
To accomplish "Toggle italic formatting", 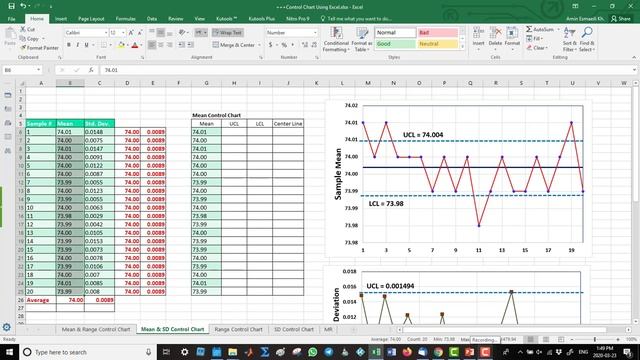I will pos(78,45).
